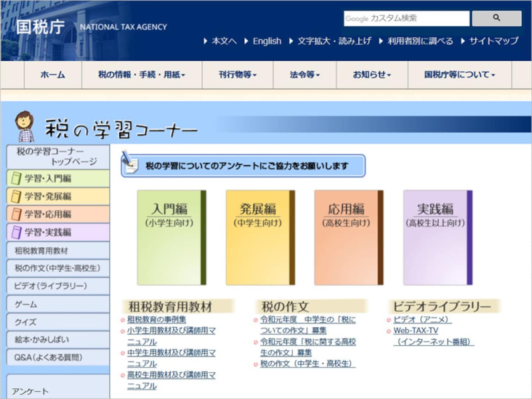Select 税の学習コーナー トップページ in sidebar

coord(58,156)
